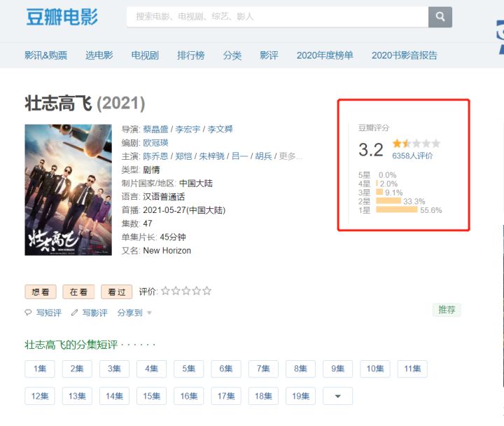
Task: Click the 2星 rating bar at 33.3%
Action: [x=388, y=201]
